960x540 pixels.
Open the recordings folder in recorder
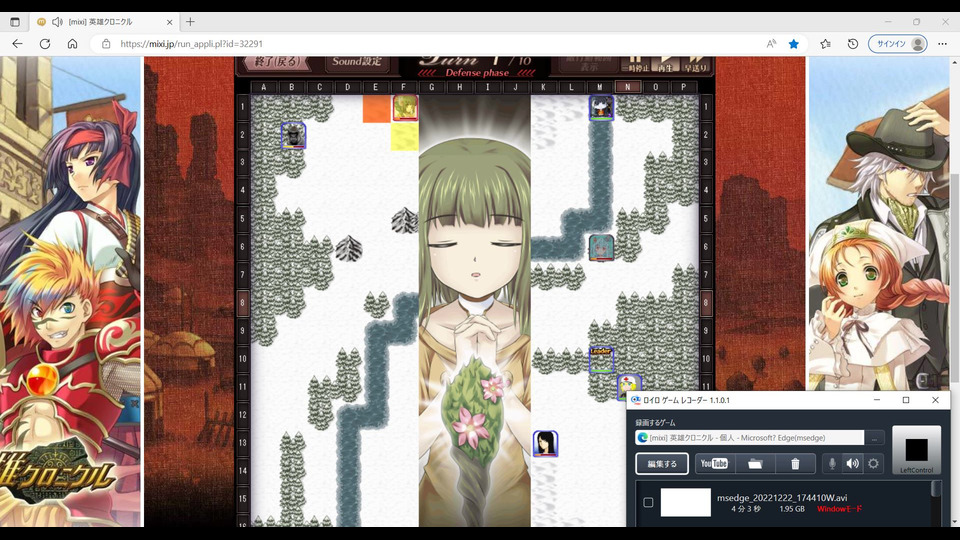click(755, 463)
